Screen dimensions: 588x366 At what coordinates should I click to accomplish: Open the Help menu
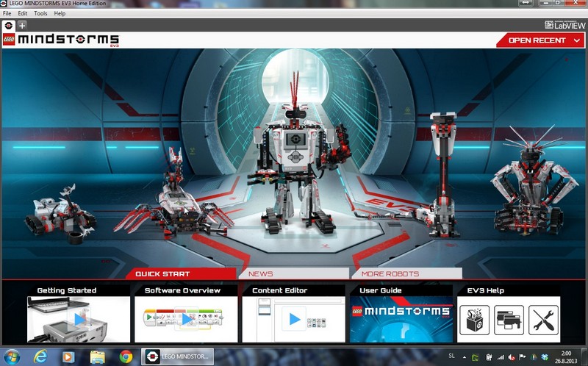pyautogui.click(x=60, y=13)
